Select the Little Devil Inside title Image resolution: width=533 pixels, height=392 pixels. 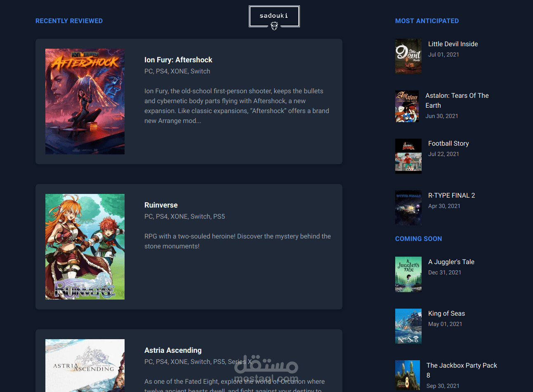tap(453, 44)
